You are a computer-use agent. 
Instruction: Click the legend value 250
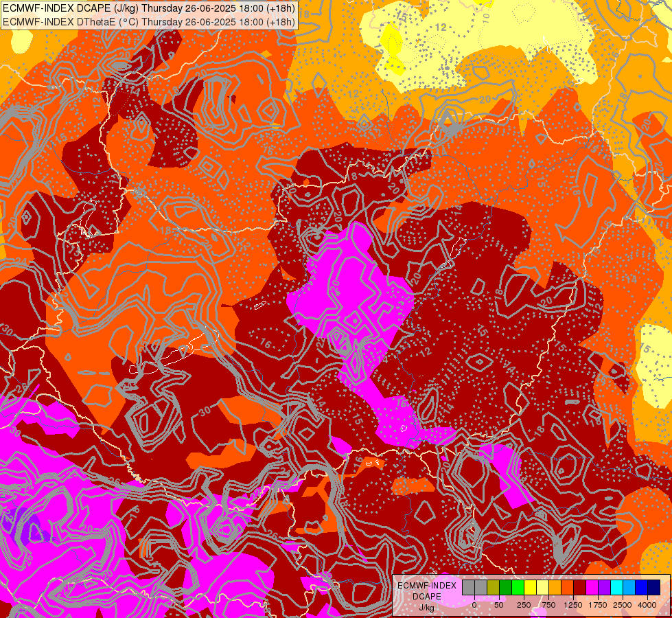pos(524,605)
